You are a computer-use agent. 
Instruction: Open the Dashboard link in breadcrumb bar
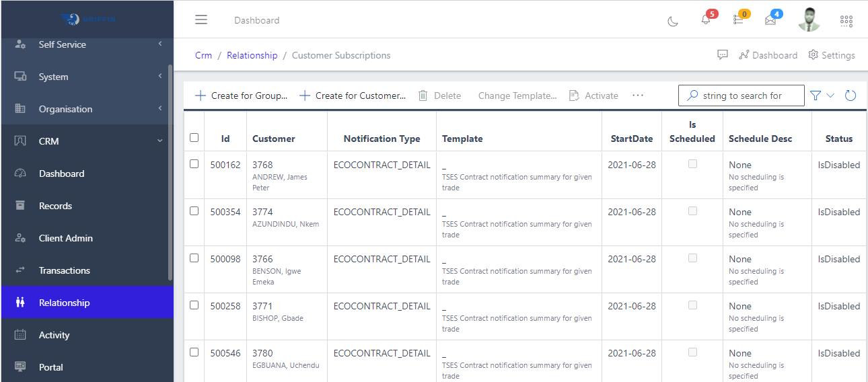click(x=768, y=55)
